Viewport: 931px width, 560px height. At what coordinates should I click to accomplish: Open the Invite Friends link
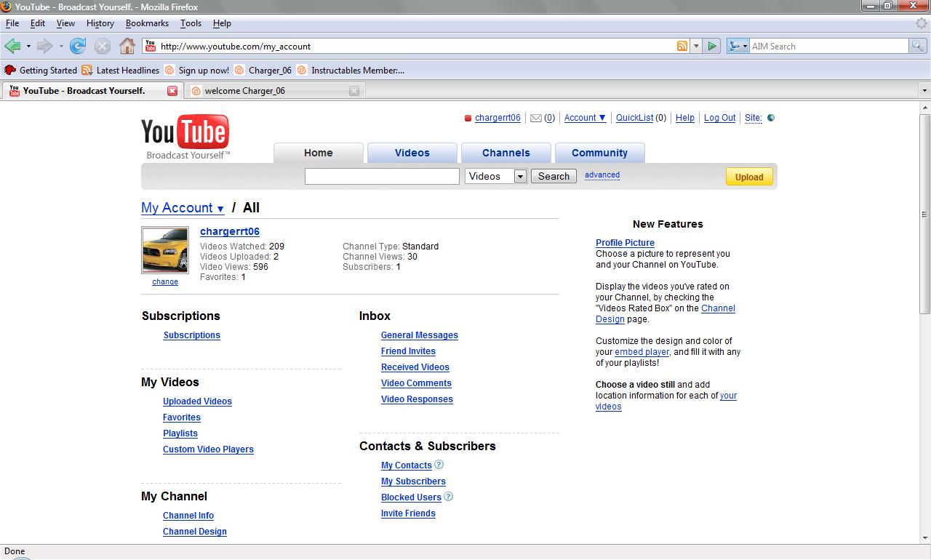click(408, 513)
